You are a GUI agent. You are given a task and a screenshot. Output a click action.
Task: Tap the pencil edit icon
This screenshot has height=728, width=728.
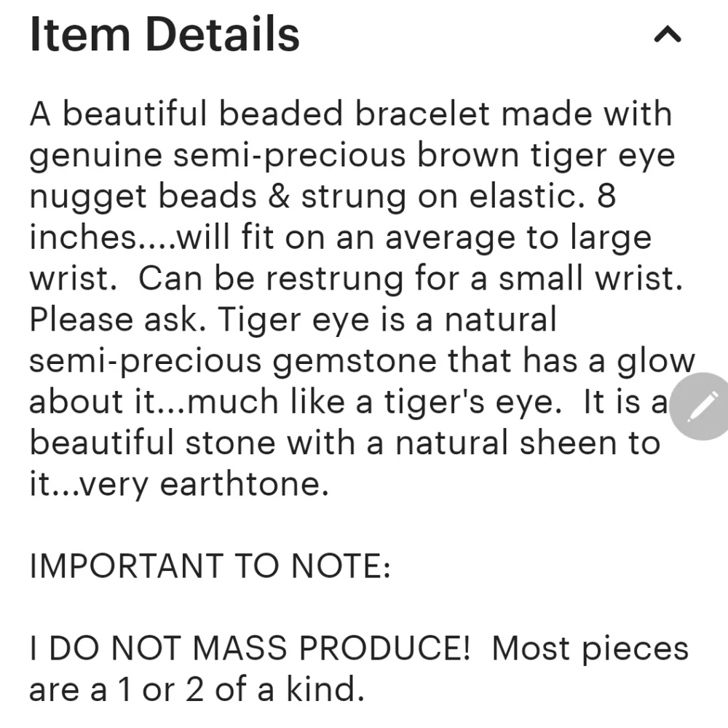point(697,406)
